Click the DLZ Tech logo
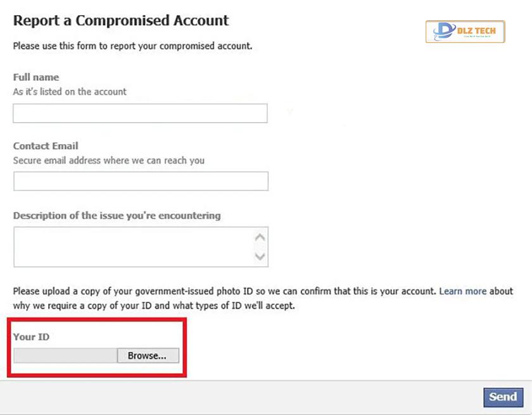Screen dimensions: 532x415 [465, 32]
